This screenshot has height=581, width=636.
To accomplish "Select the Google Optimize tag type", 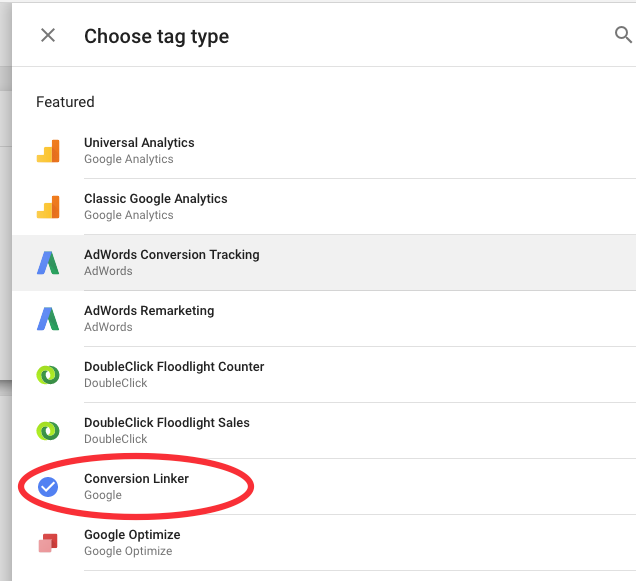I will click(x=324, y=542).
